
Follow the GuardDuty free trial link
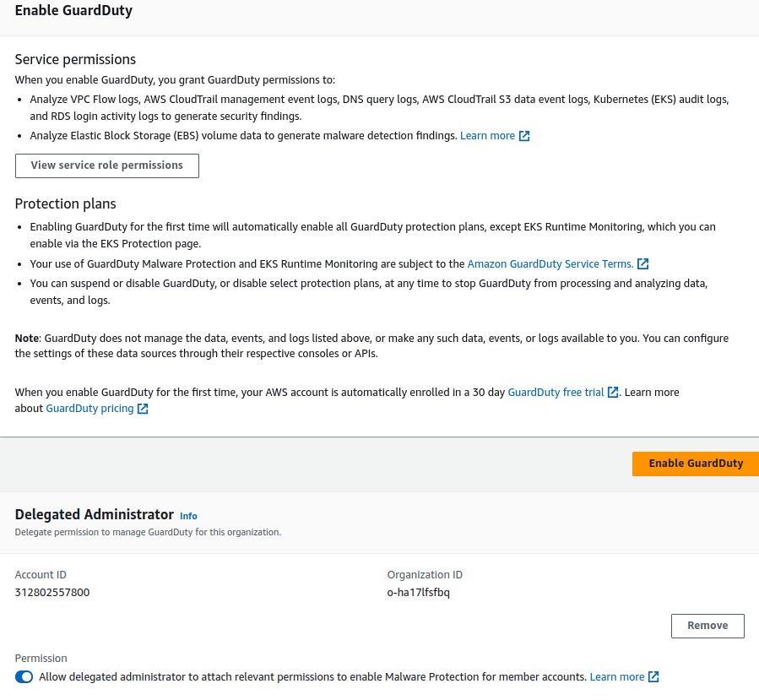pyautogui.click(x=556, y=393)
